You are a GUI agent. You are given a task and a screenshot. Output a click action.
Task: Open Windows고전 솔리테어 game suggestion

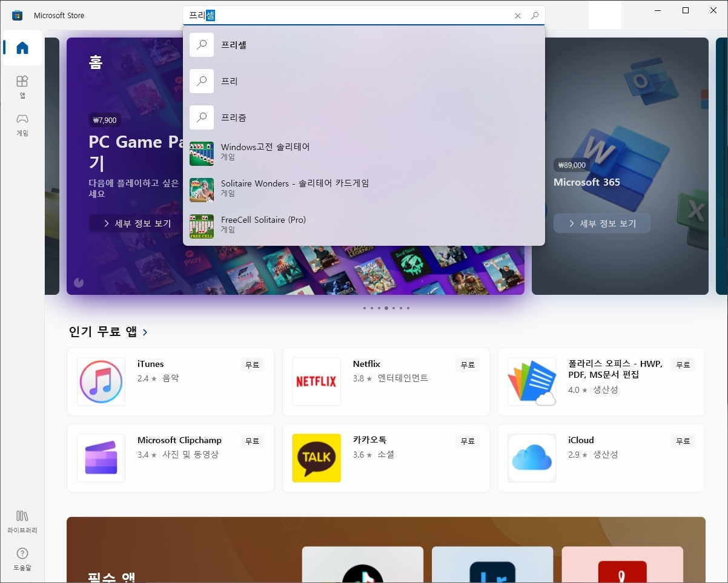pyautogui.click(x=364, y=154)
